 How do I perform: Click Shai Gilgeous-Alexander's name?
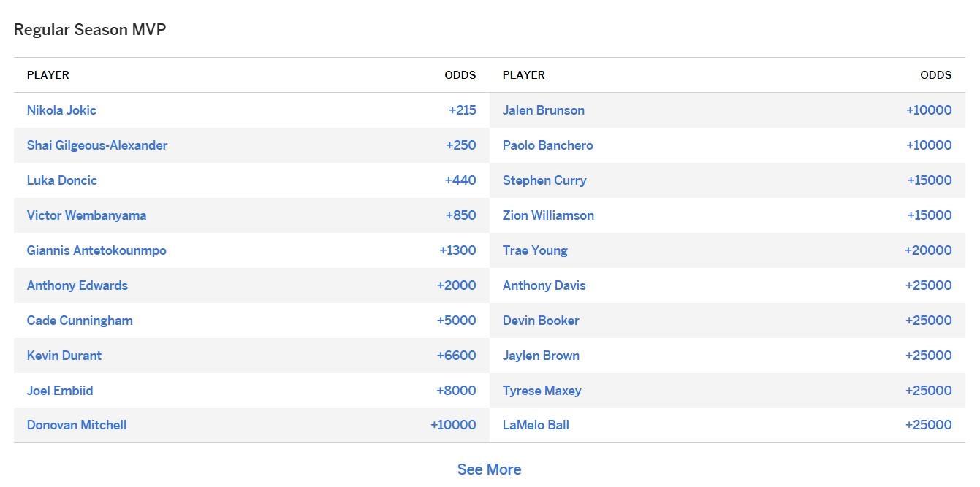tap(97, 145)
